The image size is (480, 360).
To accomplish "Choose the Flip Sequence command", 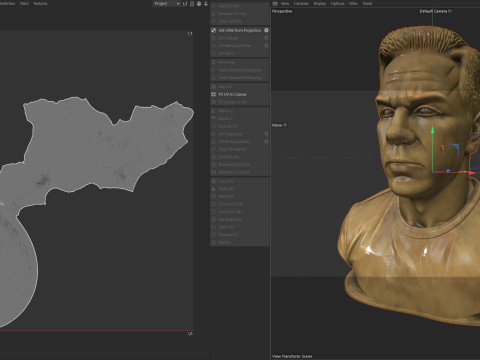I will point(240,220).
